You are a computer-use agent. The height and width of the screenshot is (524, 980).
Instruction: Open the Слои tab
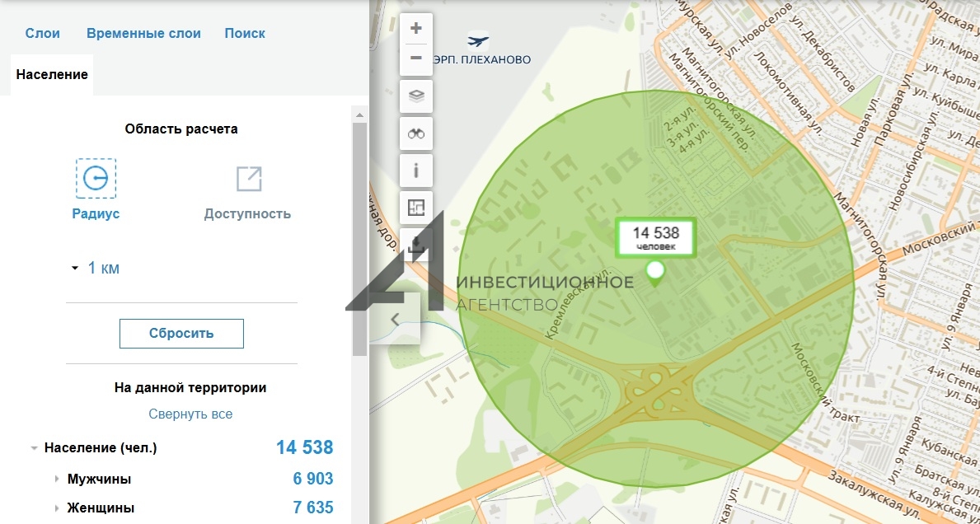tap(43, 34)
